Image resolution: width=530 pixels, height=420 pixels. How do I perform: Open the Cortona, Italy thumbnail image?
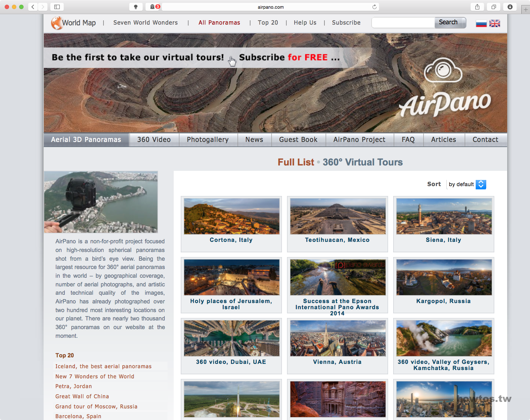(x=232, y=216)
